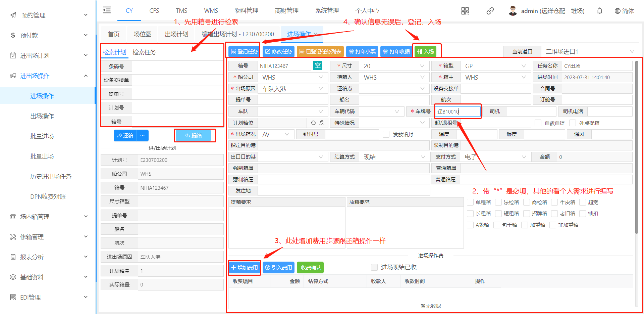644x314 pixels.
Task: Click the location pin icon beside 计划箱位
Action: coord(322,123)
